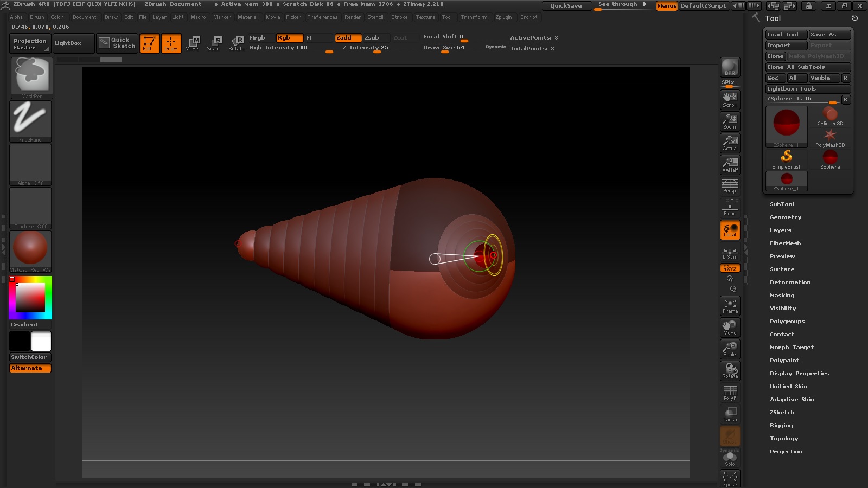Toggle Perspective mode with Persp button
This screenshot has height=488, width=868.
(730, 186)
